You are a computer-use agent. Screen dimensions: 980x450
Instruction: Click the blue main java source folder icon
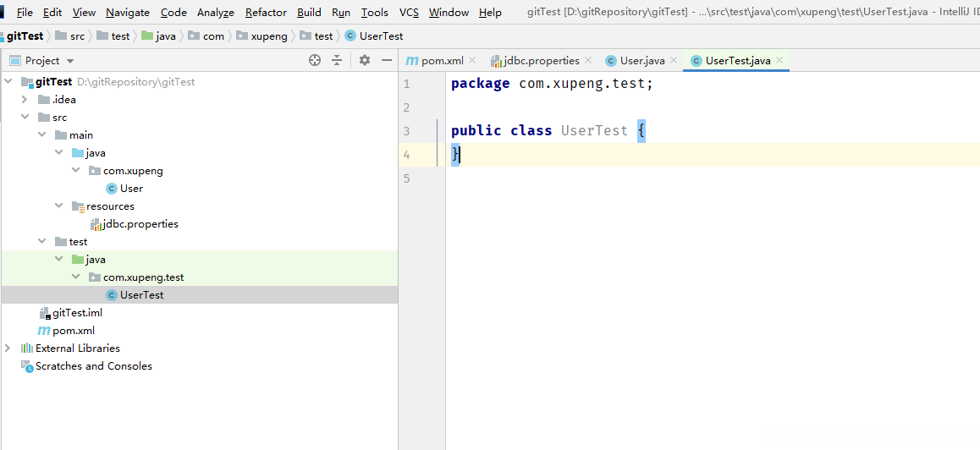pyautogui.click(x=78, y=152)
